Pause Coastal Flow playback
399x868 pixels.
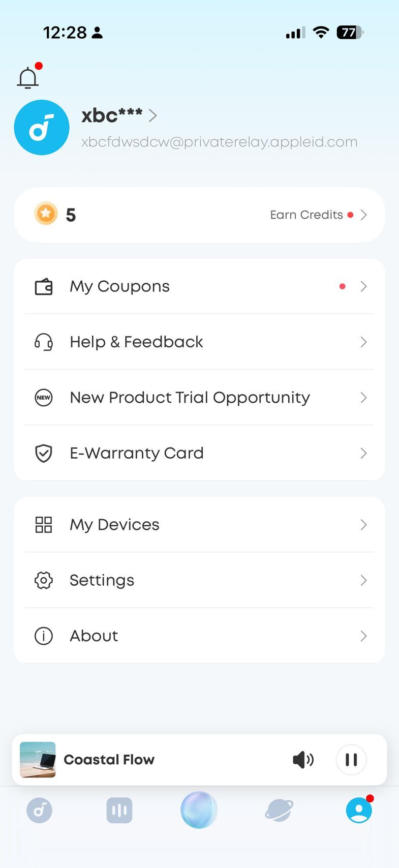tap(351, 760)
